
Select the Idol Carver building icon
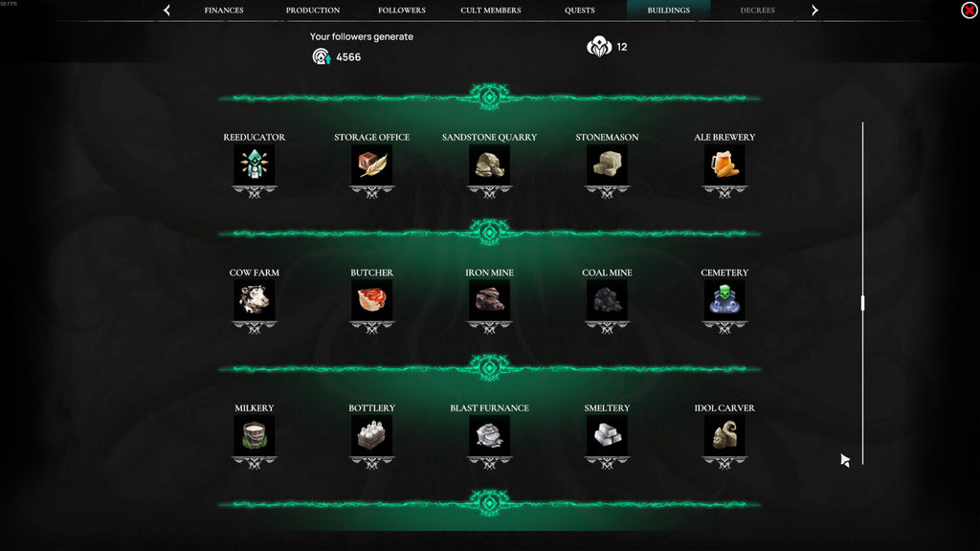(724, 435)
